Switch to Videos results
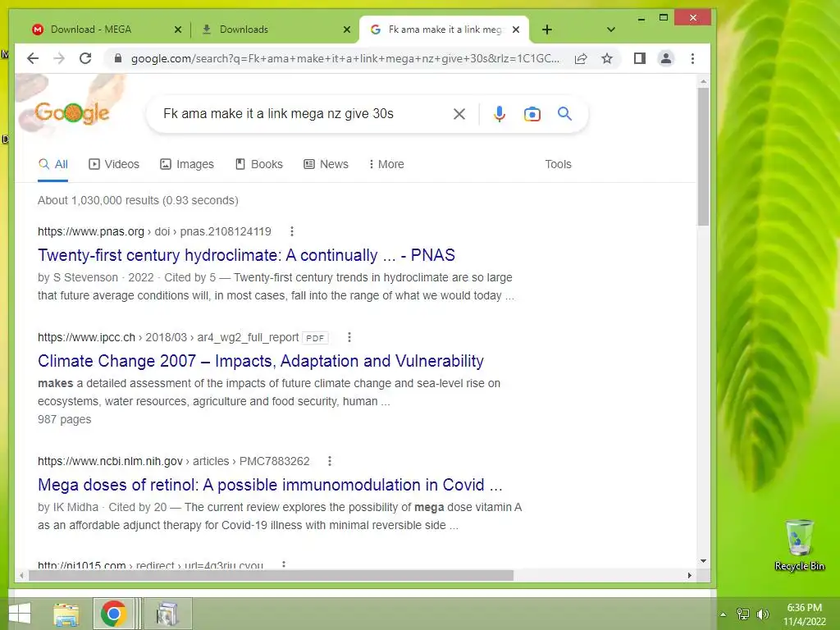This screenshot has height=630, width=840. click(x=113, y=164)
